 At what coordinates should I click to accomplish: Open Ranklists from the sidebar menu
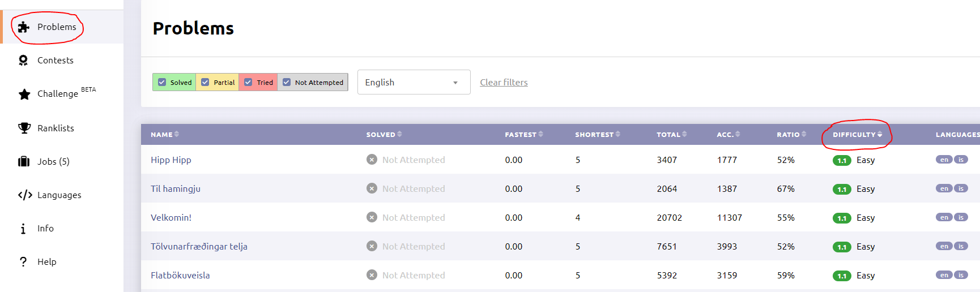56,128
